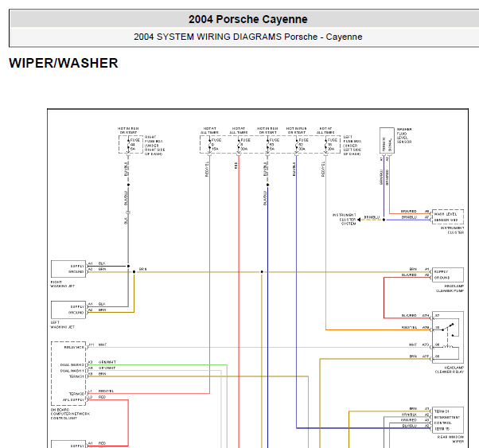This screenshot has height=448, width=479.
Task: Click the RIGHT WASHING JET label
Action: [x=62, y=284]
